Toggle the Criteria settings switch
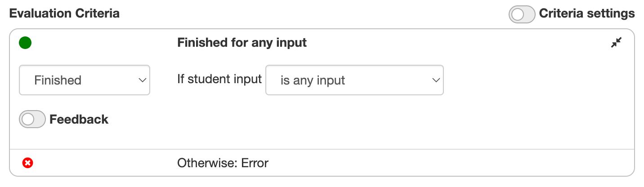 [522, 14]
